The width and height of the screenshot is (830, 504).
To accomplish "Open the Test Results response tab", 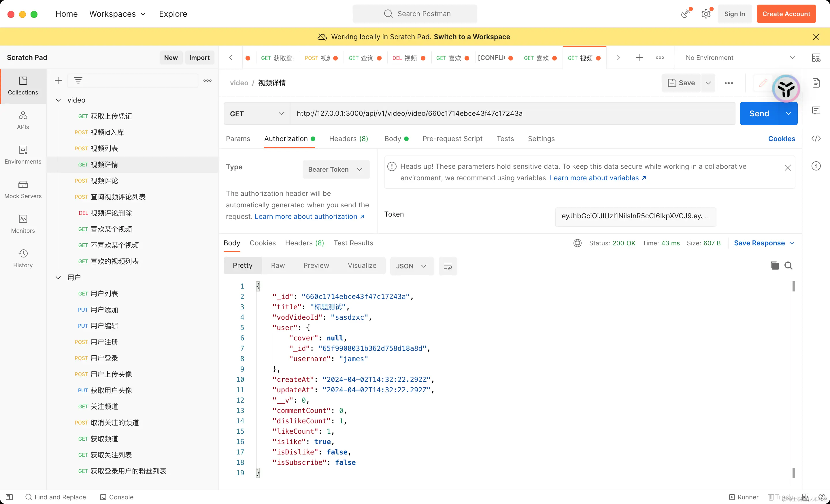I will [353, 243].
